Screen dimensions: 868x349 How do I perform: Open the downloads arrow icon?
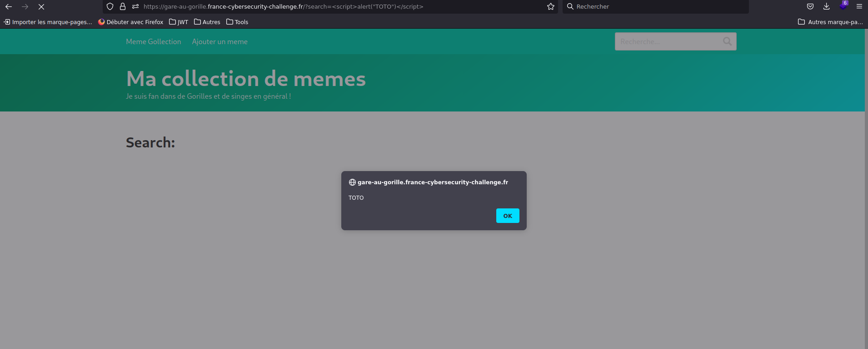click(827, 7)
